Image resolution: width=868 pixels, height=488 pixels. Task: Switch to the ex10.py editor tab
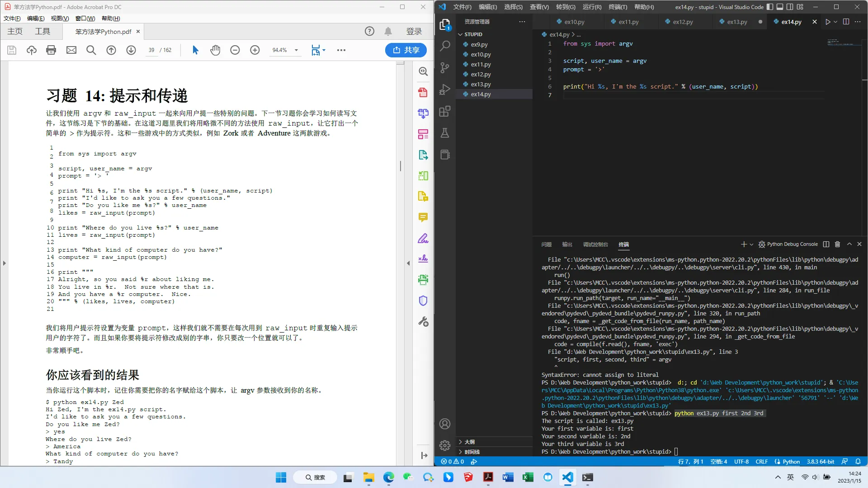575,21
